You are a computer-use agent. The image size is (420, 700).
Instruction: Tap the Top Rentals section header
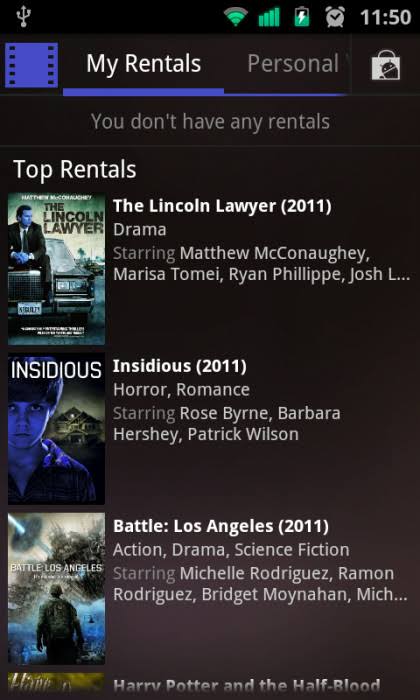[75, 170]
